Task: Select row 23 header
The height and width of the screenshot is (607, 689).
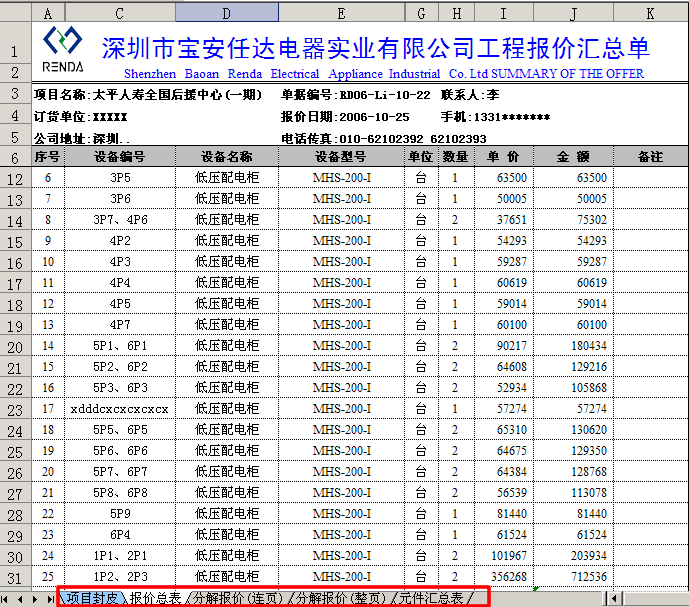Action: pyautogui.click(x=15, y=409)
